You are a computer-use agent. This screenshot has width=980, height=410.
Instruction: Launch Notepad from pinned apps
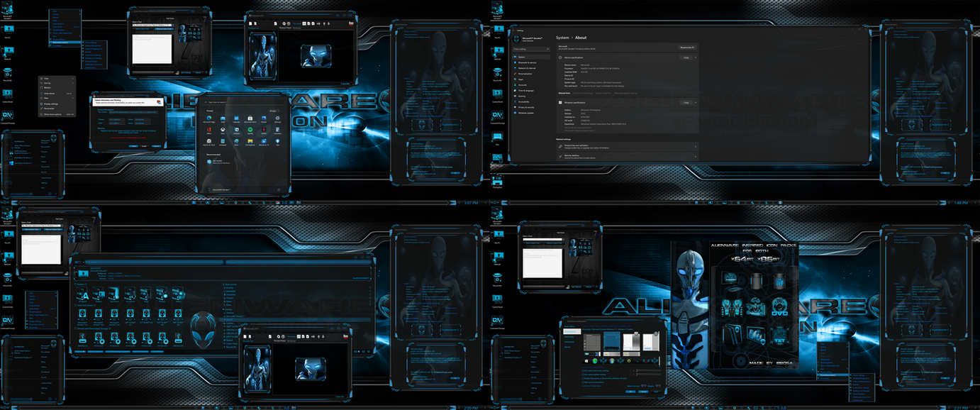coord(223,142)
